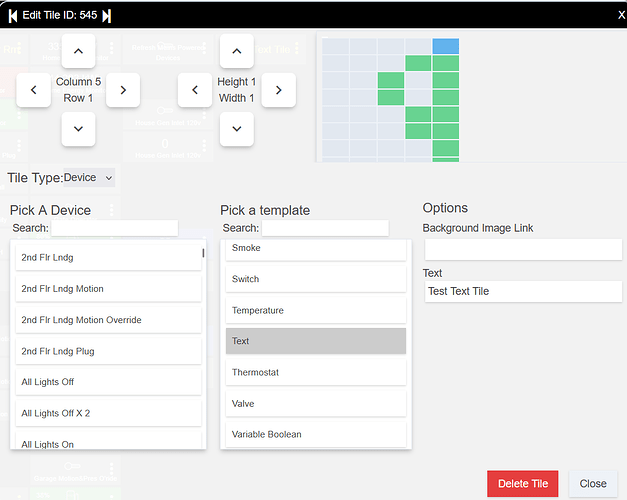
Task: Move tile down with Row down arrow
Action: pyautogui.click(x=78, y=128)
